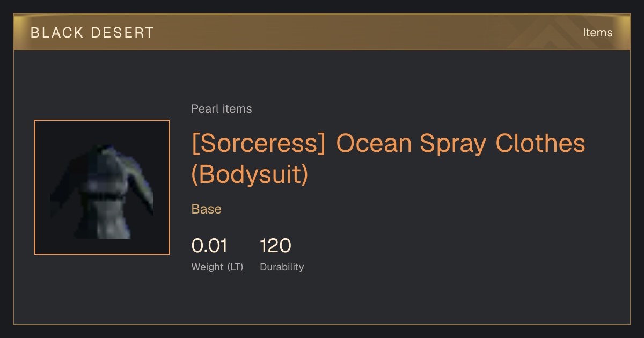Click the word Clothes in item title

point(540,143)
